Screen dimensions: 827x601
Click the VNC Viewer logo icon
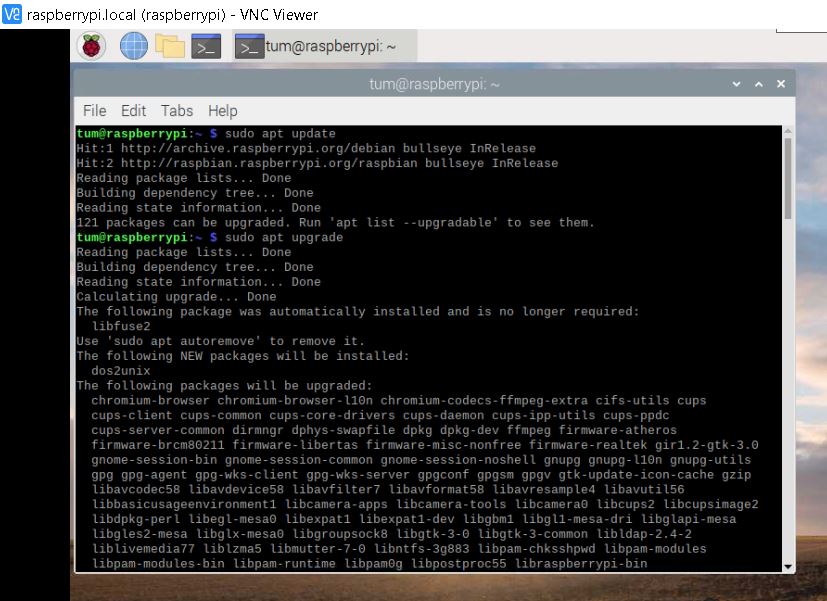12,14
